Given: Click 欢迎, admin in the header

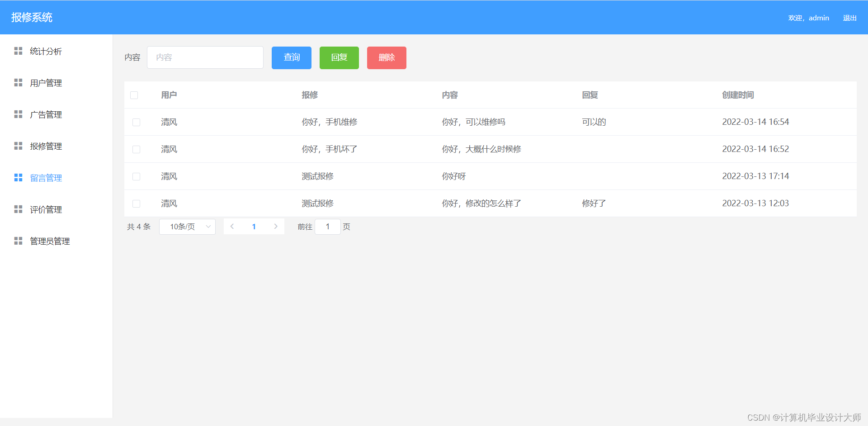Looking at the screenshot, I should pyautogui.click(x=808, y=18).
